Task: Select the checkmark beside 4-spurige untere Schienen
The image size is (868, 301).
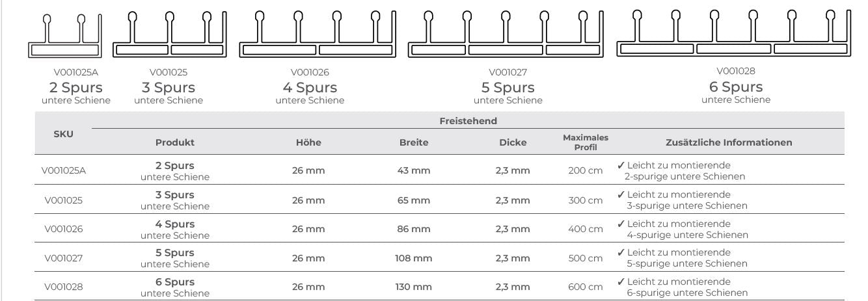Action: point(621,224)
